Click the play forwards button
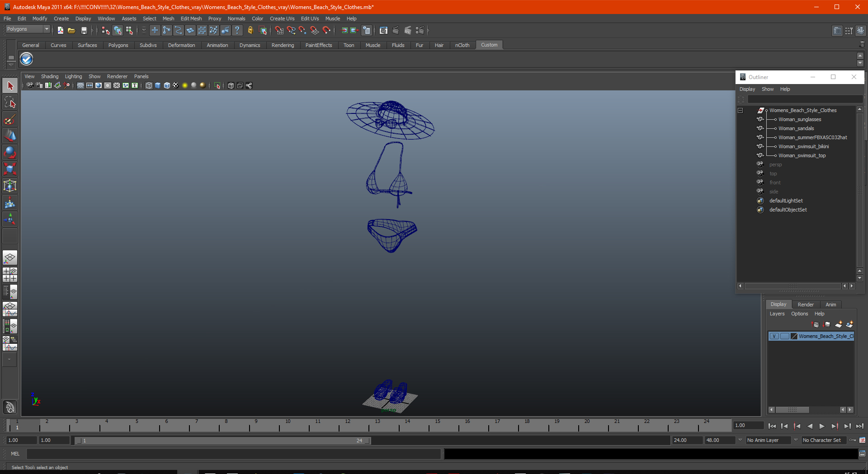This screenshot has width=868, height=474. coord(822,426)
